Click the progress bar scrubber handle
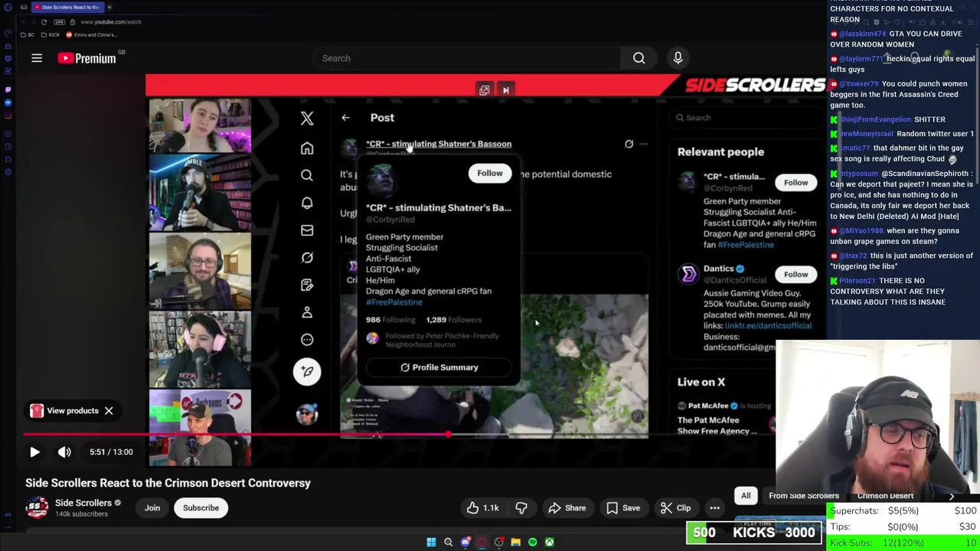The image size is (980, 551). [448, 435]
